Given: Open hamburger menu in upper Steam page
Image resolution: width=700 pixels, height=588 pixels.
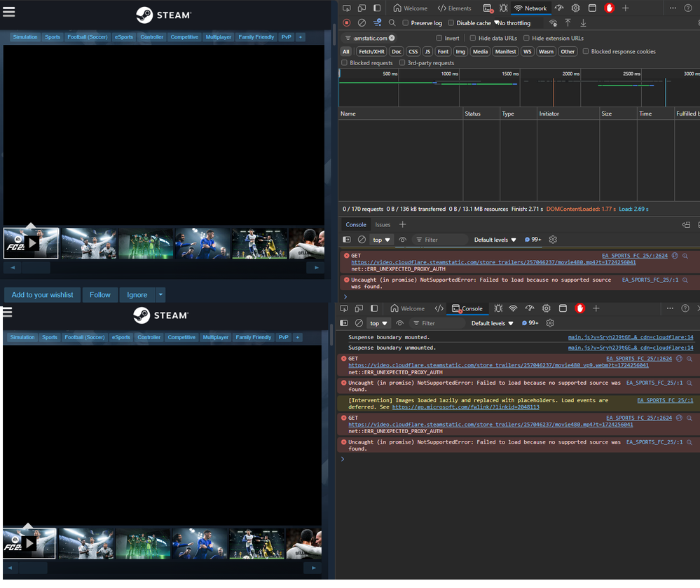Looking at the screenshot, I should tap(9, 12).
